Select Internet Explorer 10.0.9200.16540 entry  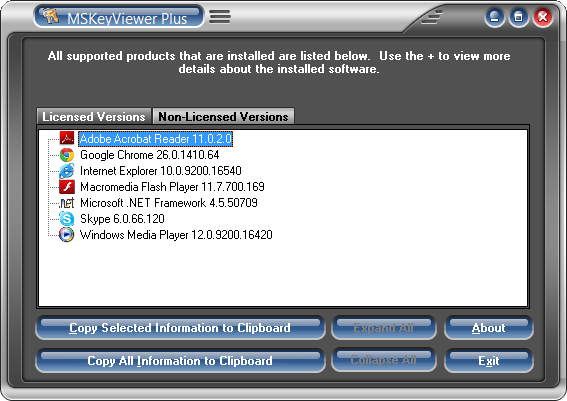(x=161, y=171)
